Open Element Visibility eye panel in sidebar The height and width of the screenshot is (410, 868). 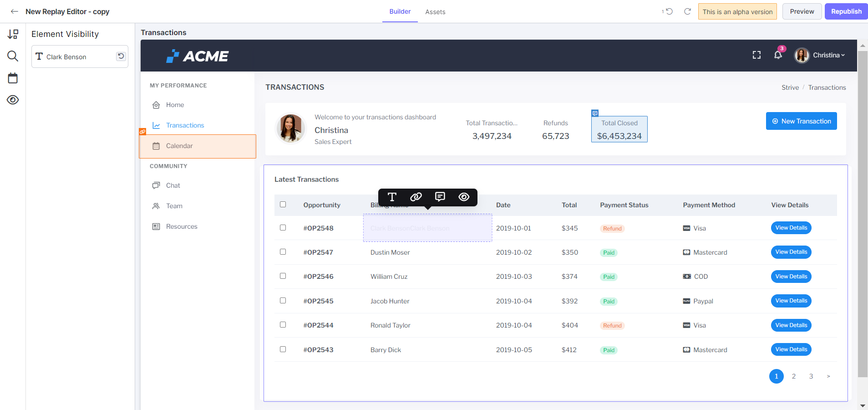click(13, 100)
